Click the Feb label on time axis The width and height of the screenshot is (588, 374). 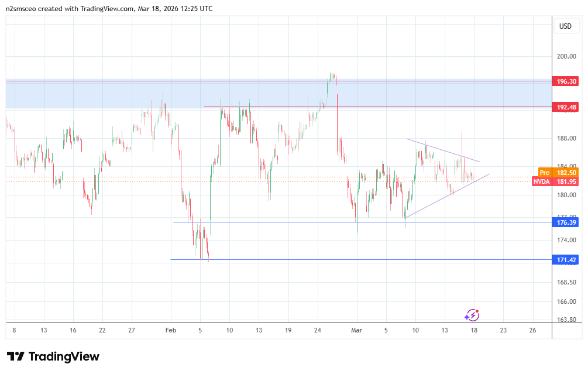tap(171, 330)
